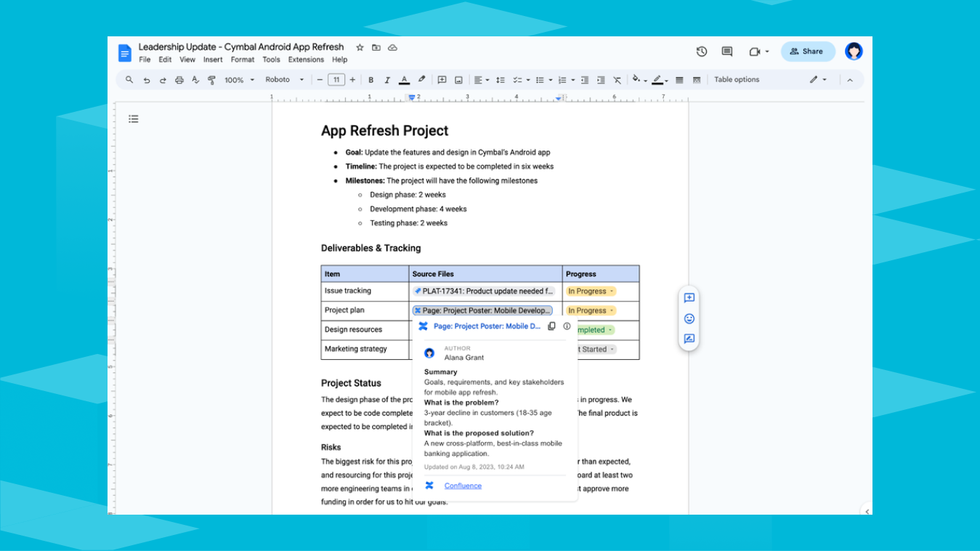980x551 pixels.
Task: Open the Insert menu
Action: pos(213,59)
